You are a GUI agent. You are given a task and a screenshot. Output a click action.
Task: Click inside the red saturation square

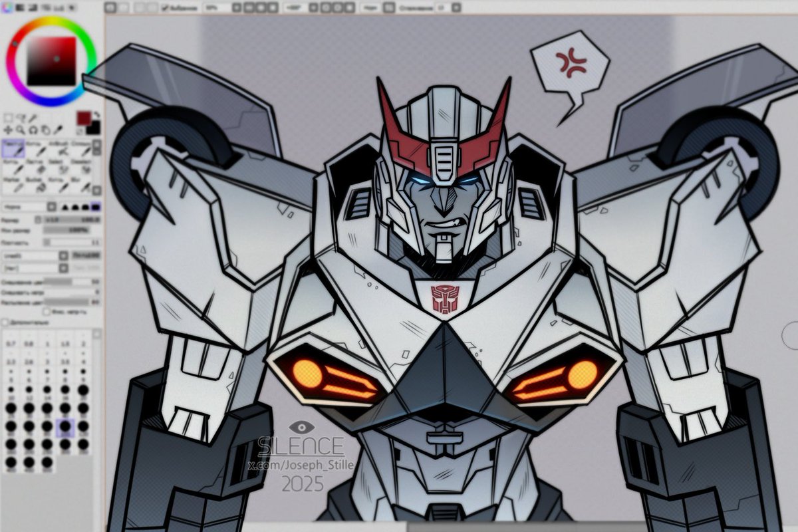(x=51, y=61)
